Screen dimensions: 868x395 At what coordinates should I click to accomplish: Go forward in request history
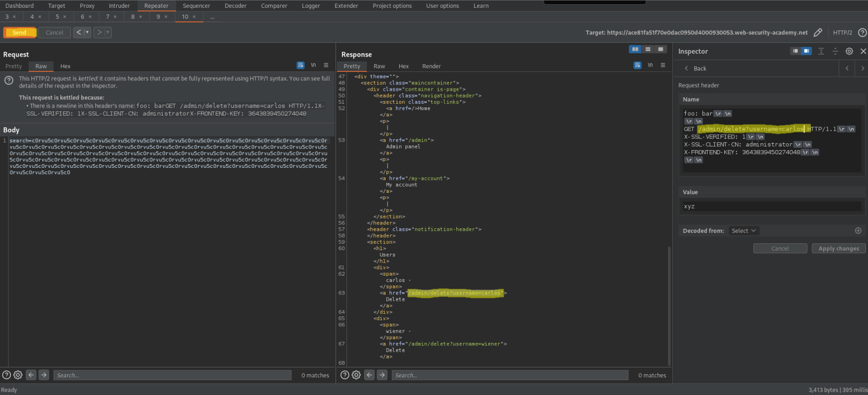coord(99,32)
